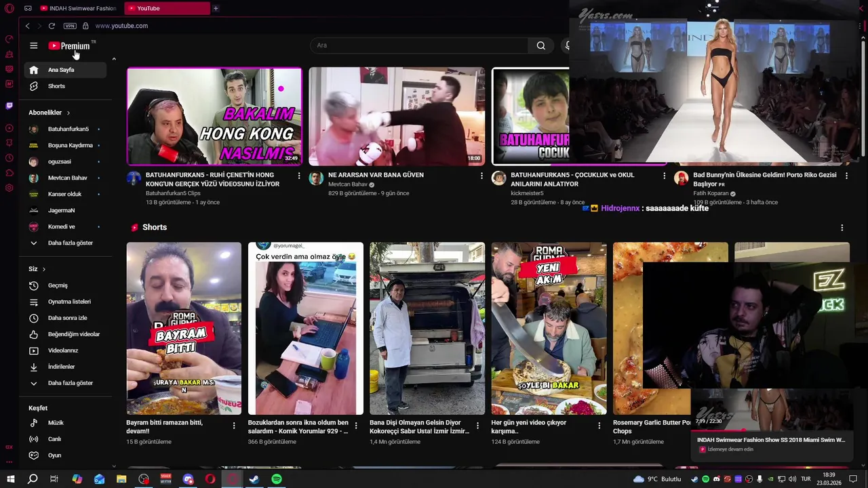Open options for Her gün yeni video short

tap(599, 426)
